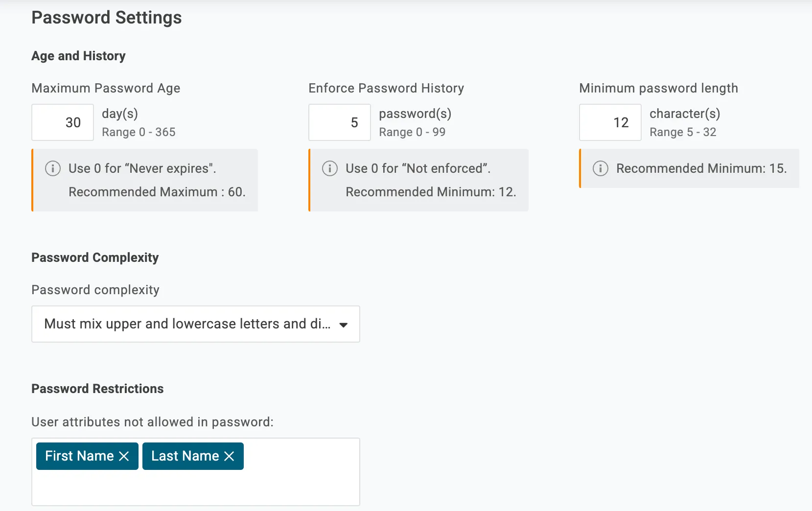Remove the First Name tag via its X
This screenshot has width=812, height=511.
pyautogui.click(x=124, y=456)
